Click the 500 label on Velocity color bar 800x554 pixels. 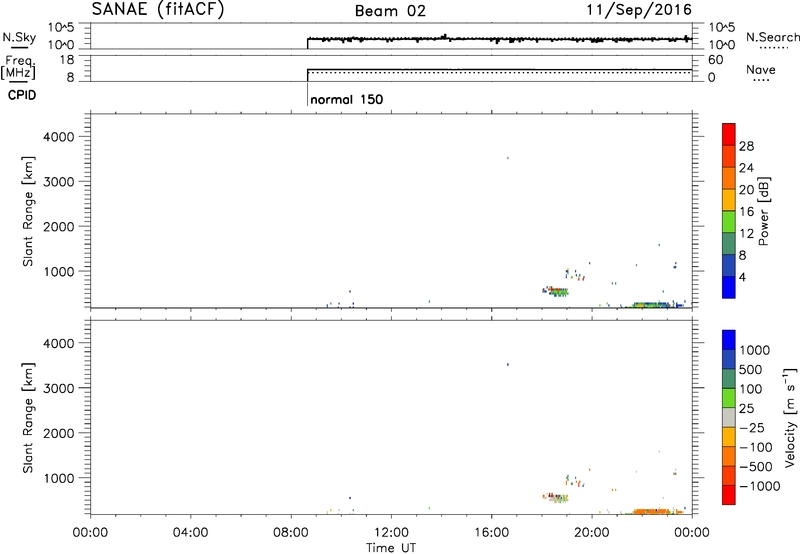(751, 369)
